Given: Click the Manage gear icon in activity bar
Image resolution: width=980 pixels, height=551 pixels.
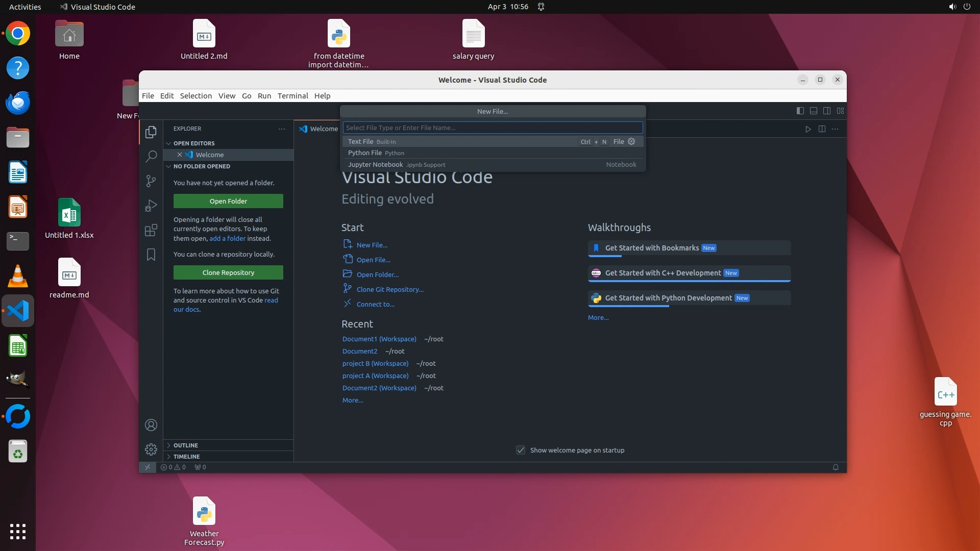Looking at the screenshot, I should (x=151, y=449).
